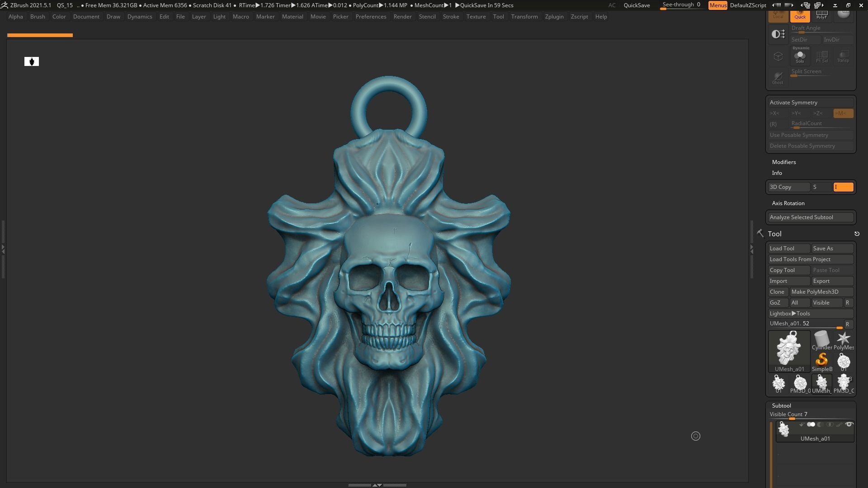868x488 pixels.
Task: Click the UMesh_a01 subtool arrow icon
Action: pos(802,425)
